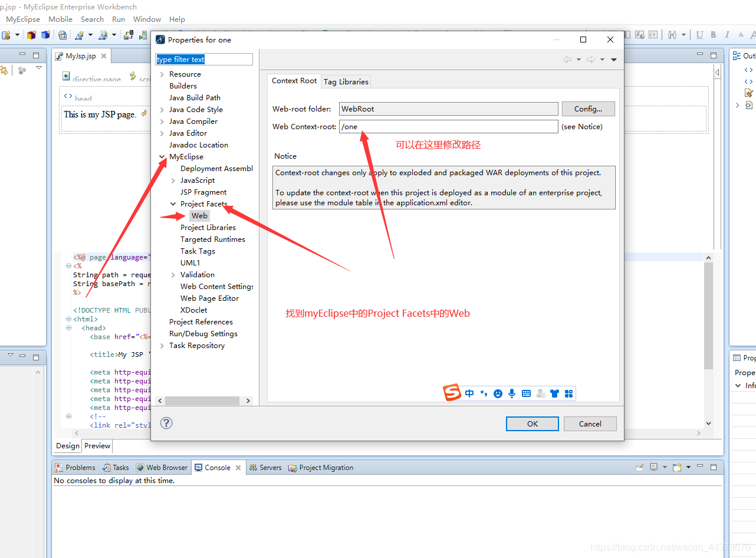This screenshot has height=558, width=756.
Task: Click the Web Context-root input field
Action: (x=448, y=126)
